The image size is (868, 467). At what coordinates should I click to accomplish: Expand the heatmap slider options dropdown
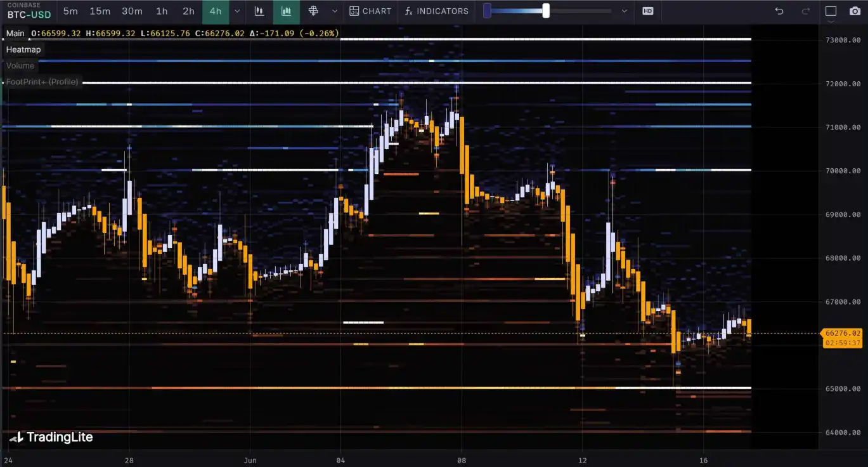point(625,11)
